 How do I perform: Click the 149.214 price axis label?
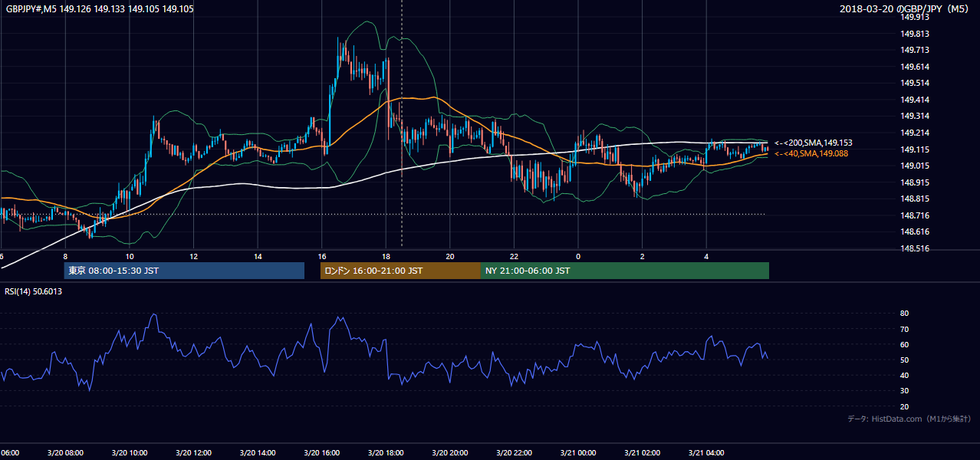pyautogui.click(x=915, y=133)
